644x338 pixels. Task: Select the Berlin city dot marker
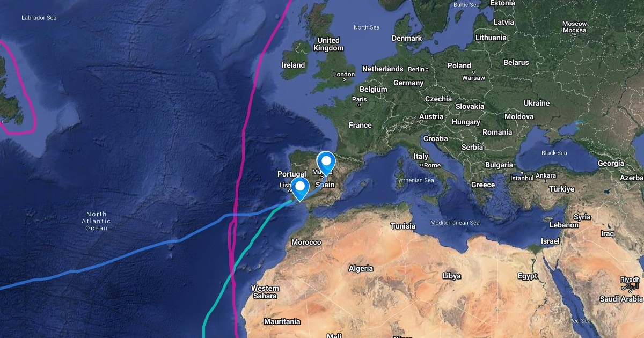[427, 69]
